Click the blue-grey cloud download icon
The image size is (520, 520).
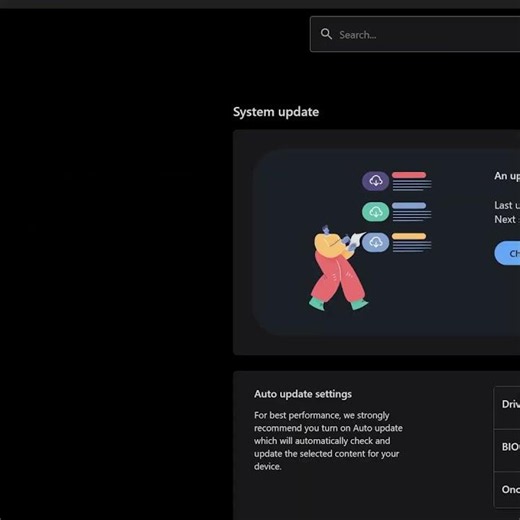375,242
